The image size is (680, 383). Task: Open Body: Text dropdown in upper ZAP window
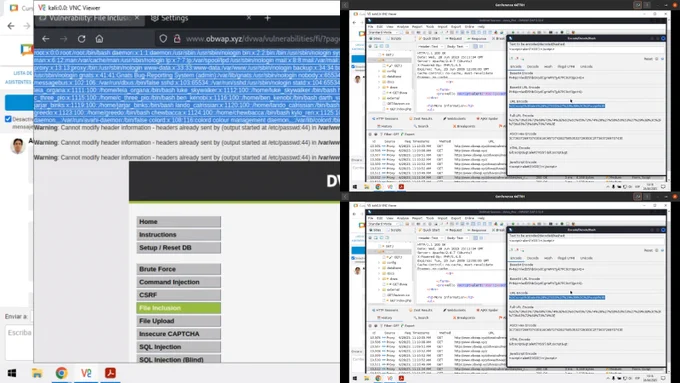(x=458, y=46)
